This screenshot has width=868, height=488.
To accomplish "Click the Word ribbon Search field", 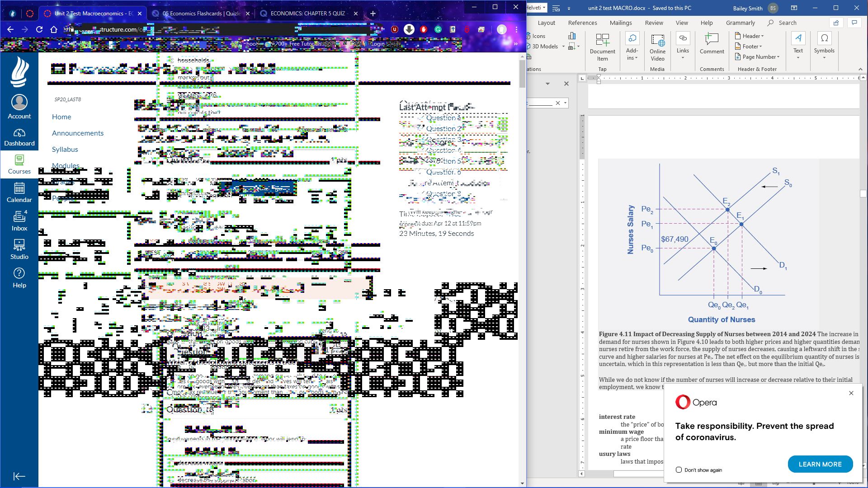I will coord(787,23).
